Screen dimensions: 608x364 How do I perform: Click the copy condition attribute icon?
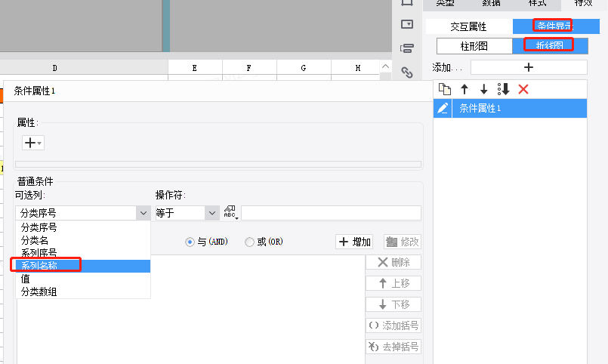(x=445, y=89)
